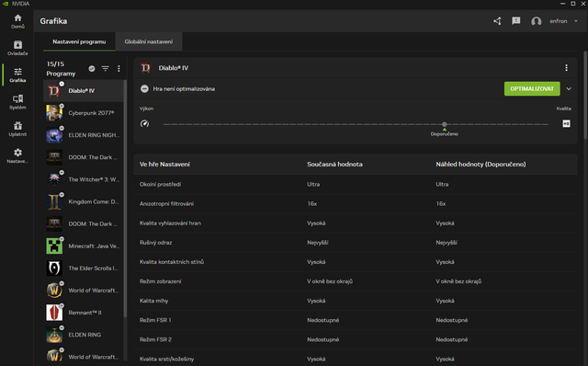Screen dimensions: 588x366
Task: Click the Režim FSR 2 setting row
Action: (356, 339)
